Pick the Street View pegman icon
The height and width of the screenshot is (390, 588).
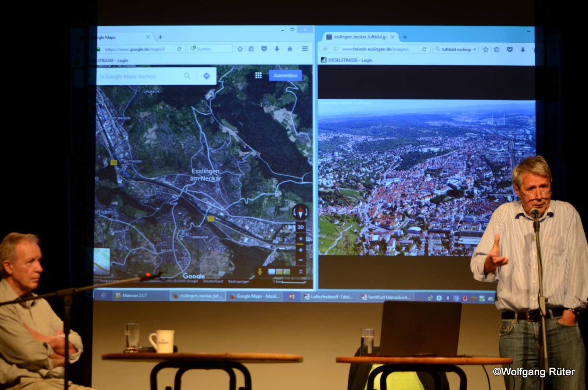260,272
